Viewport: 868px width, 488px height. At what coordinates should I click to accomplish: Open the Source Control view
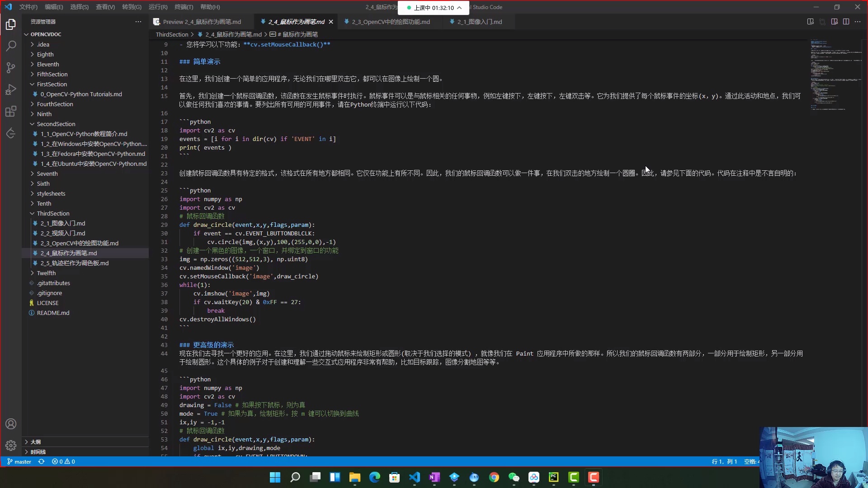click(11, 68)
